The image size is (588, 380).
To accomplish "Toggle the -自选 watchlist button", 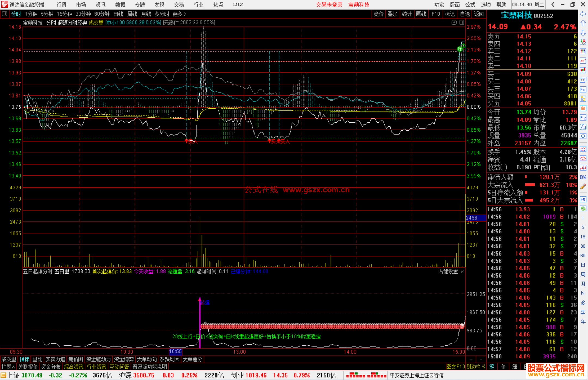I will (464, 14).
